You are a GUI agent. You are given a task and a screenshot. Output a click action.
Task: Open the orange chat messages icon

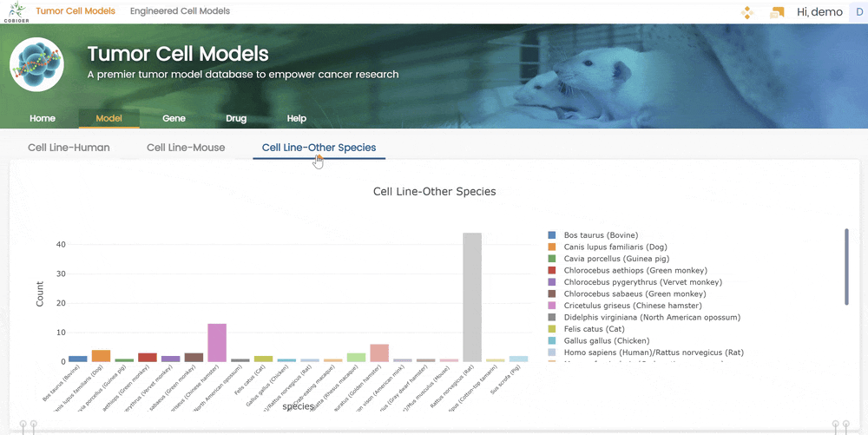(777, 12)
